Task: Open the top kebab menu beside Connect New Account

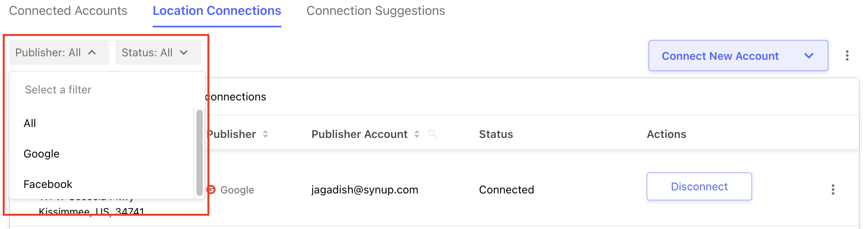Action: 847,55
